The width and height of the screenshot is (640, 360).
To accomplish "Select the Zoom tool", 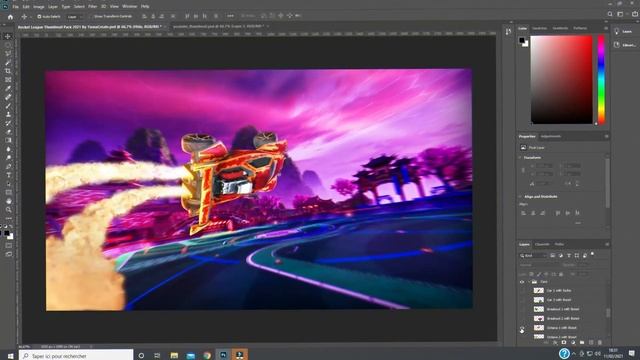I will tap(8, 209).
